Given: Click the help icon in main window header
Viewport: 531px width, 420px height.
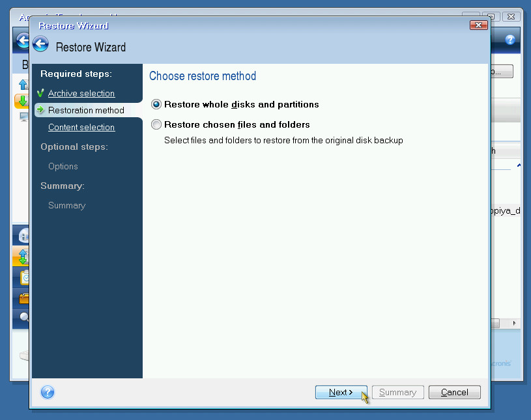Looking at the screenshot, I should point(510,40).
